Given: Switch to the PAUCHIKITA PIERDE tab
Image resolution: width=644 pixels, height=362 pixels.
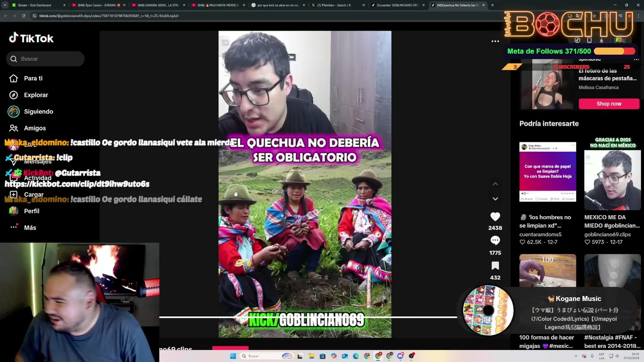Looking at the screenshot, I should pos(218,5).
